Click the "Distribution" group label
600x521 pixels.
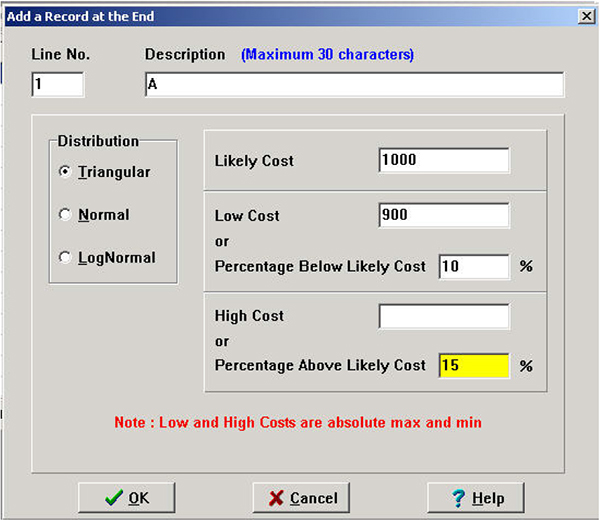coord(98,141)
